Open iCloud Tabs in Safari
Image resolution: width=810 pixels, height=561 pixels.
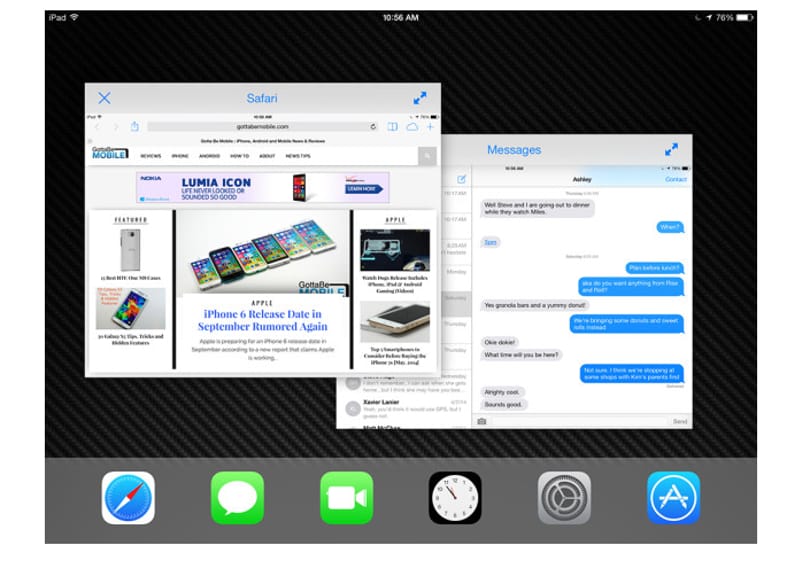click(412, 127)
